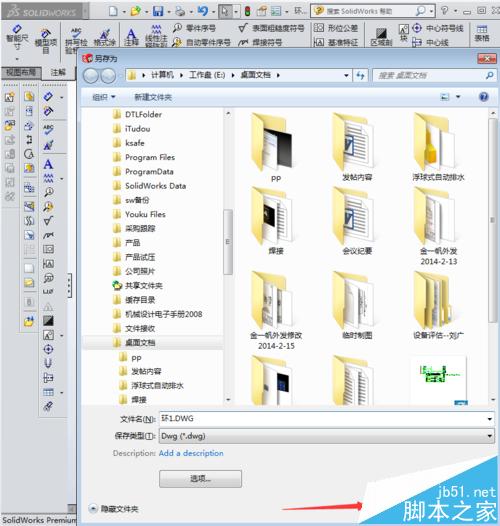
Task: Select the SolidWorks Data folder in tree
Action: (149, 186)
